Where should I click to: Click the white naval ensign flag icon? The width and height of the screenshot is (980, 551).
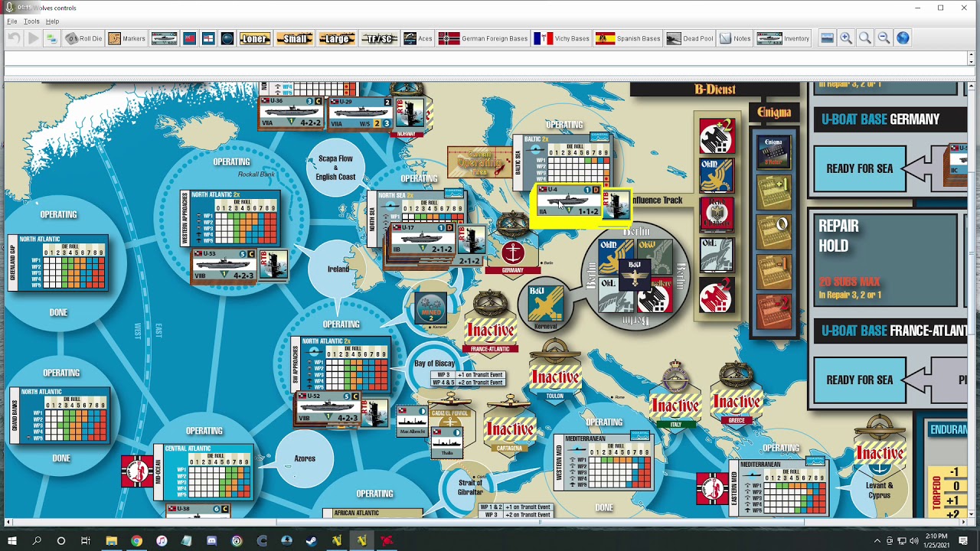pyautogui.click(x=208, y=38)
